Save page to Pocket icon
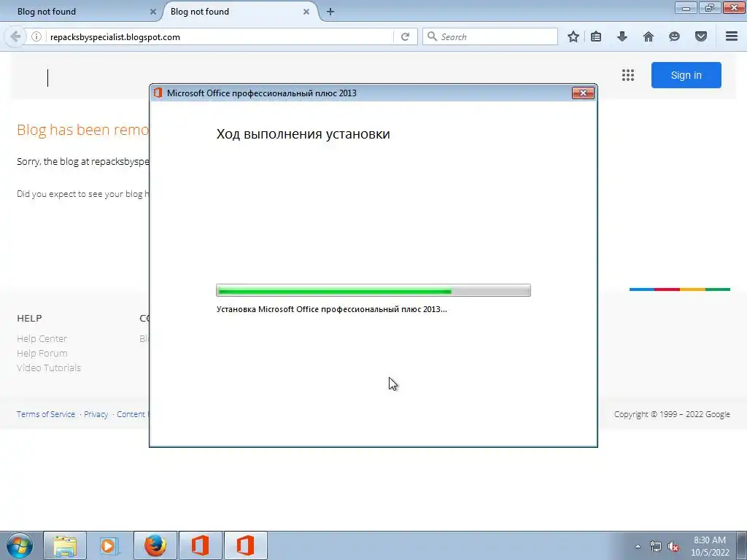Image resolution: width=747 pixels, height=560 pixels. (701, 36)
